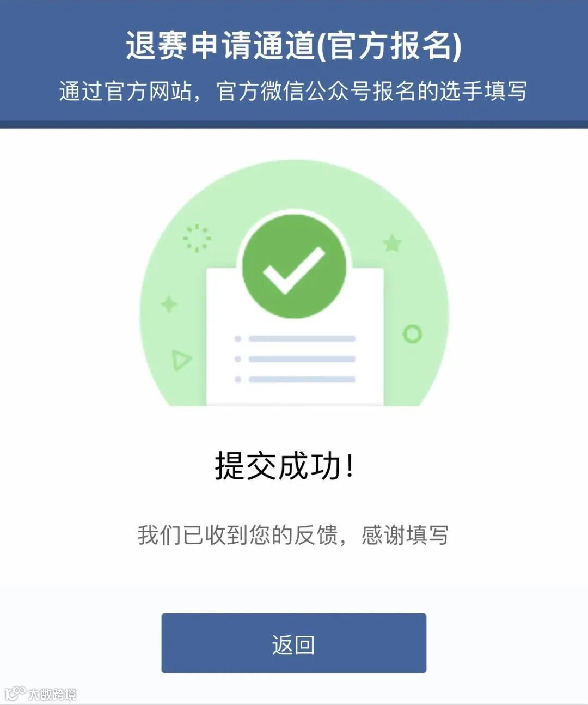
Task: Click the 大数跨境 watermark logo
Action: pos(40,694)
